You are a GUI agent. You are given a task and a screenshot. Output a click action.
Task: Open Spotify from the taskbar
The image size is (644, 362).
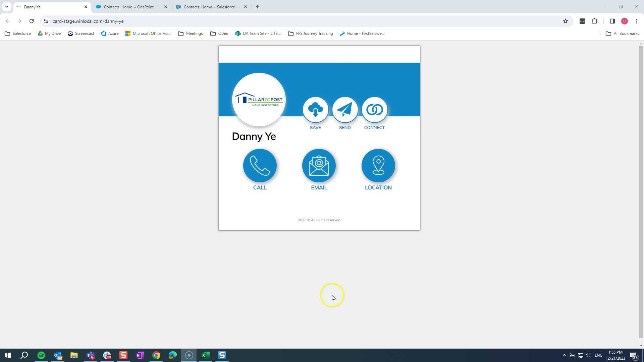[x=41, y=355]
